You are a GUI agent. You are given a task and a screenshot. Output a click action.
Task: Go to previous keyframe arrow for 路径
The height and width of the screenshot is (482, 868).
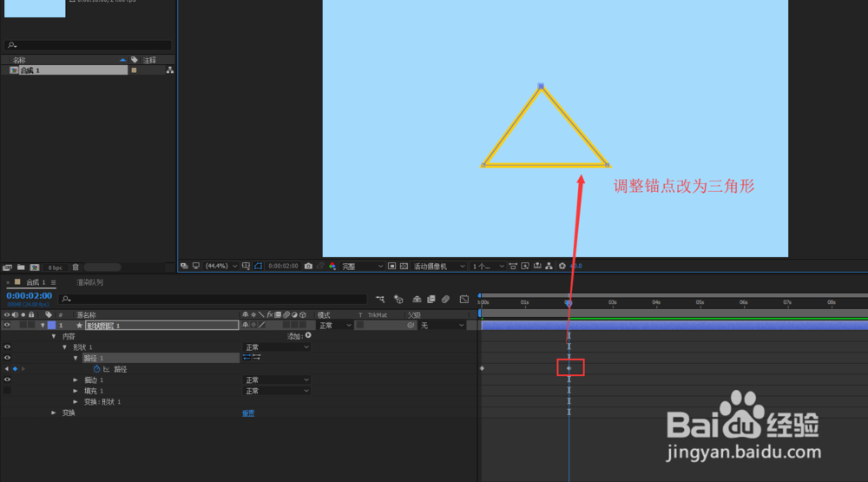[x=7, y=369]
